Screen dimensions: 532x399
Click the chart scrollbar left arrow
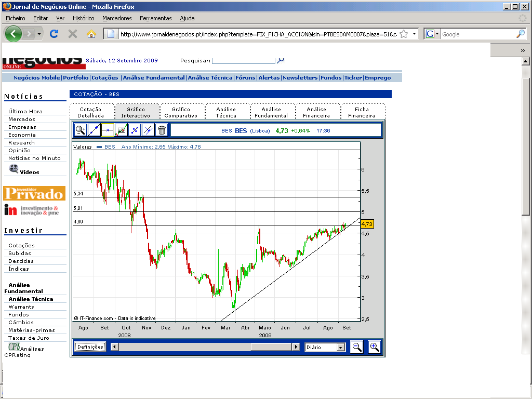(115, 347)
